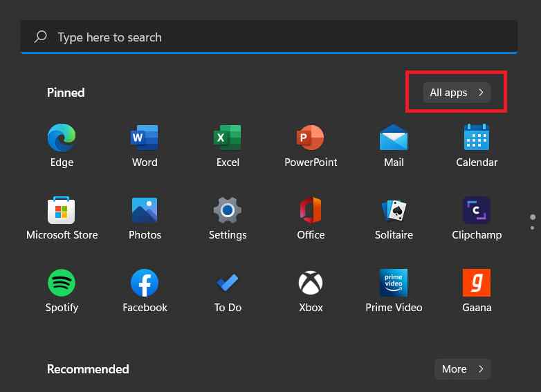Open Spotify from pinned apps
The width and height of the screenshot is (541, 392).
(x=62, y=283)
